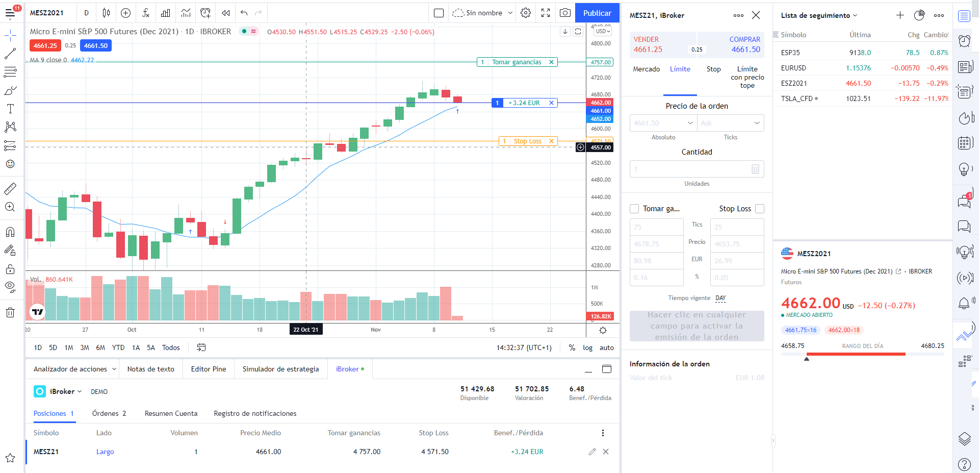Open indicators fx menu
Screen dimensions: 980x473
click(146, 13)
